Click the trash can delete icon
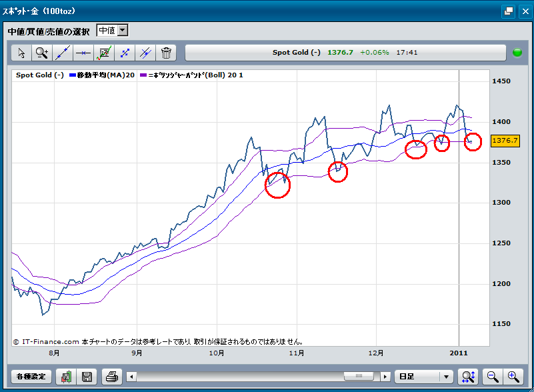 tap(166, 53)
